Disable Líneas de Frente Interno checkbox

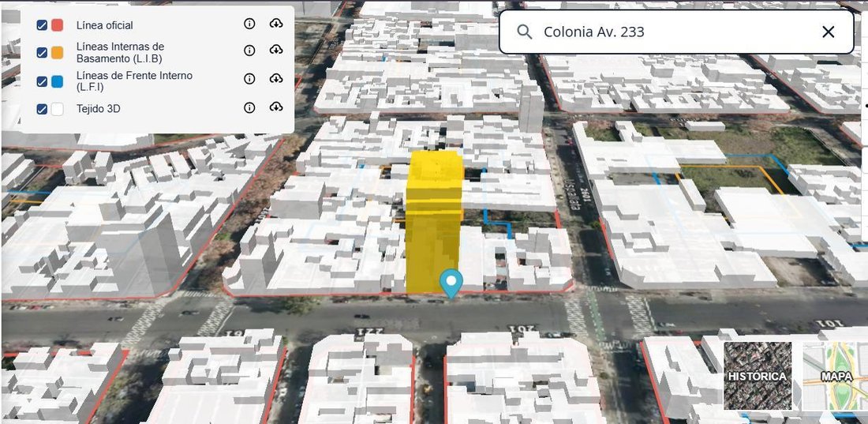pyautogui.click(x=42, y=81)
